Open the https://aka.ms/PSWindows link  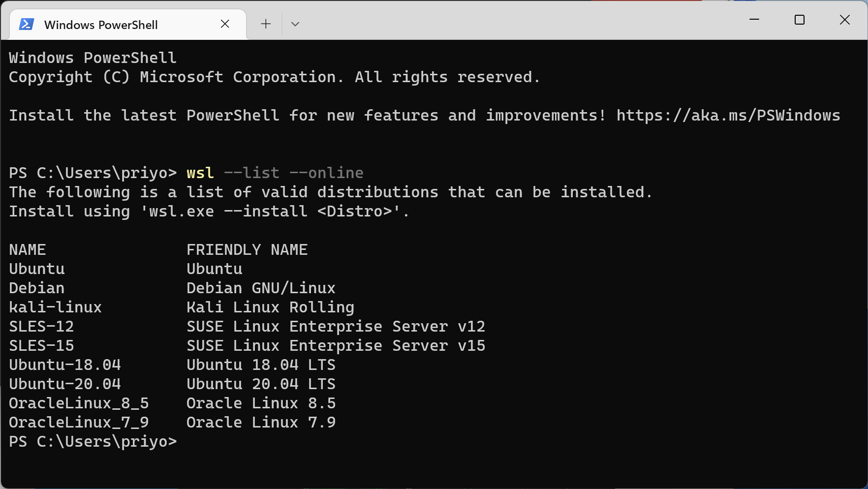(728, 116)
